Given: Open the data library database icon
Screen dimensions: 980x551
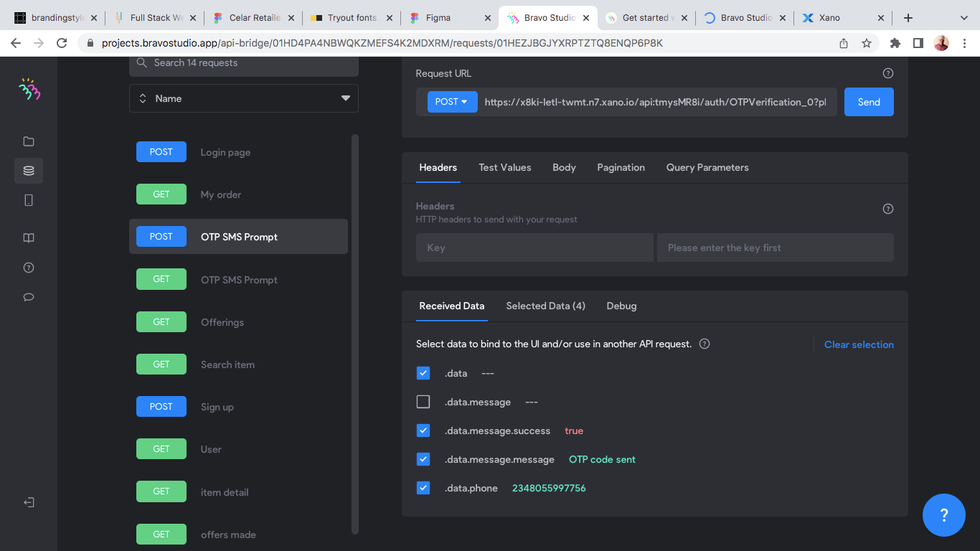Looking at the screenshot, I should 29,171.
